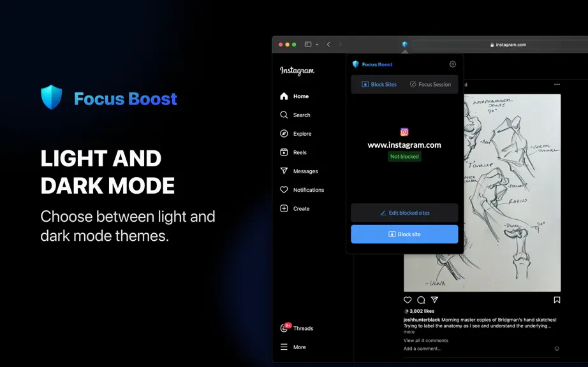588x367 pixels.
Task: Click the emoji icon in comment field
Action: click(x=557, y=349)
